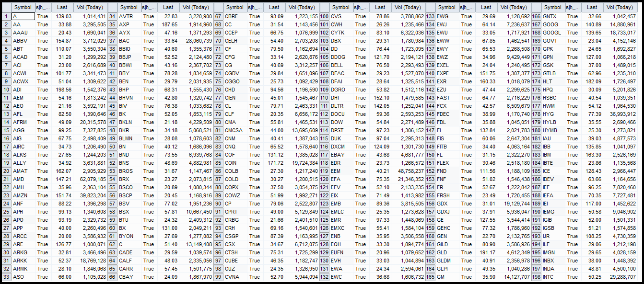Select the 'CVNA' symbol cell
This screenshot has height=284, width=644.
(x=235, y=277)
